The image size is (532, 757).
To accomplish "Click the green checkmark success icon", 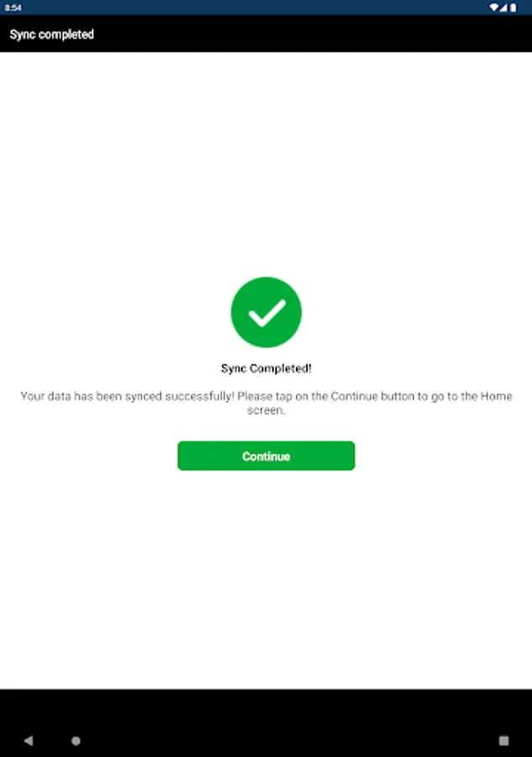I will [266, 312].
